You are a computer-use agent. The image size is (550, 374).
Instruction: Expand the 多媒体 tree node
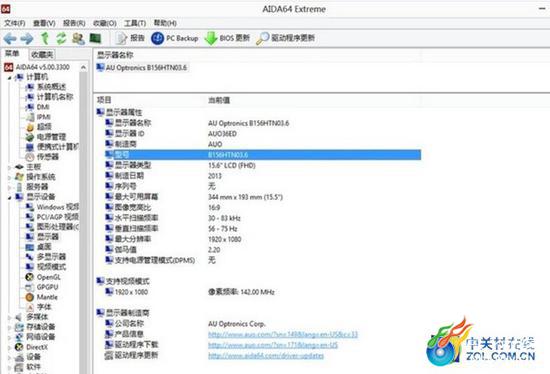point(9,317)
